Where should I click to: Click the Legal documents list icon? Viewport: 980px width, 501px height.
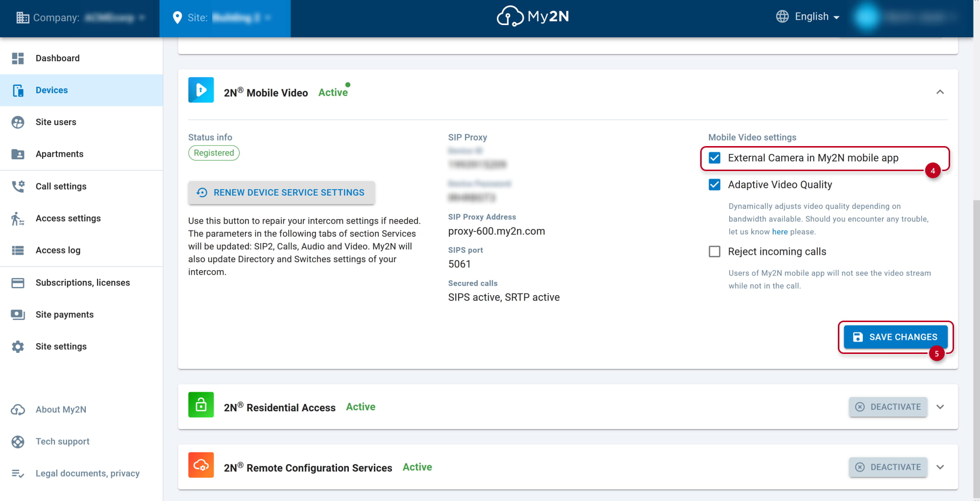tap(18, 474)
